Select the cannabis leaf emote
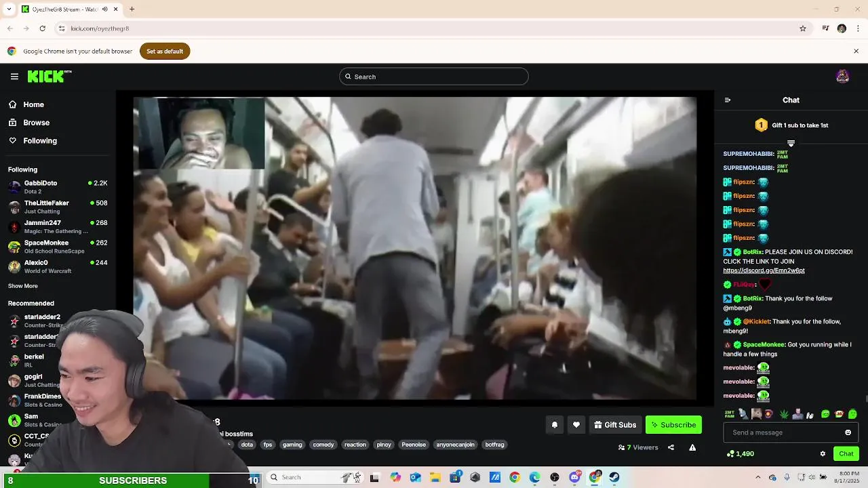Viewport: 868px width, 488px height. coord(785,414)
